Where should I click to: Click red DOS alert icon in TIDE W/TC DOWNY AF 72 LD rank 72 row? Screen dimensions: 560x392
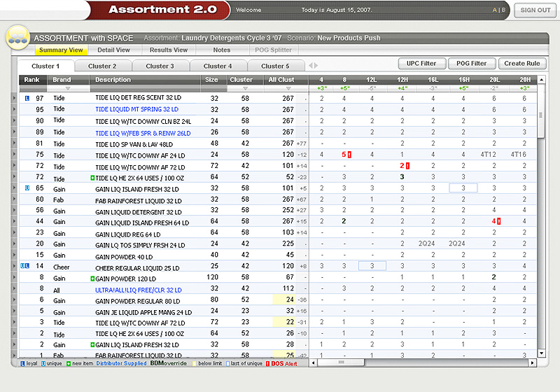click(x=407, y=166)
